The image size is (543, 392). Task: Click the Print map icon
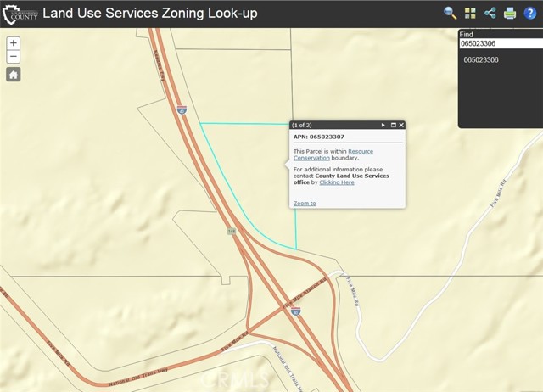pyautogui.click(x=510, y=13)
